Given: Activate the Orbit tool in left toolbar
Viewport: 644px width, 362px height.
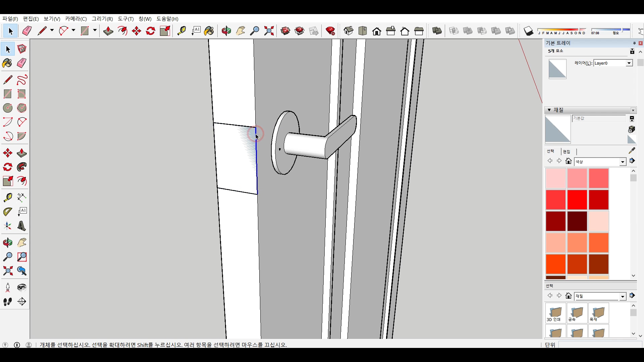Looking at the screenshot, I should pyautogui.click(x=7, y=243).
